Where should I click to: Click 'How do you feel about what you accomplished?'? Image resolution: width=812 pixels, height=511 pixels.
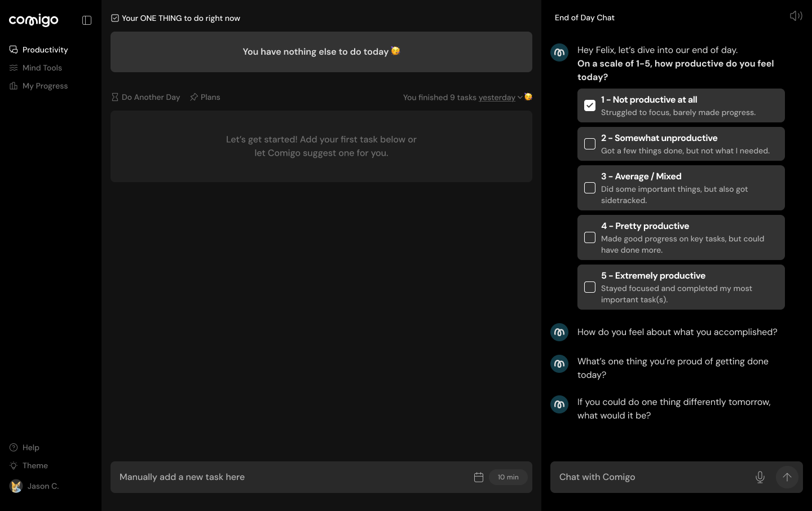click(677, 332)
